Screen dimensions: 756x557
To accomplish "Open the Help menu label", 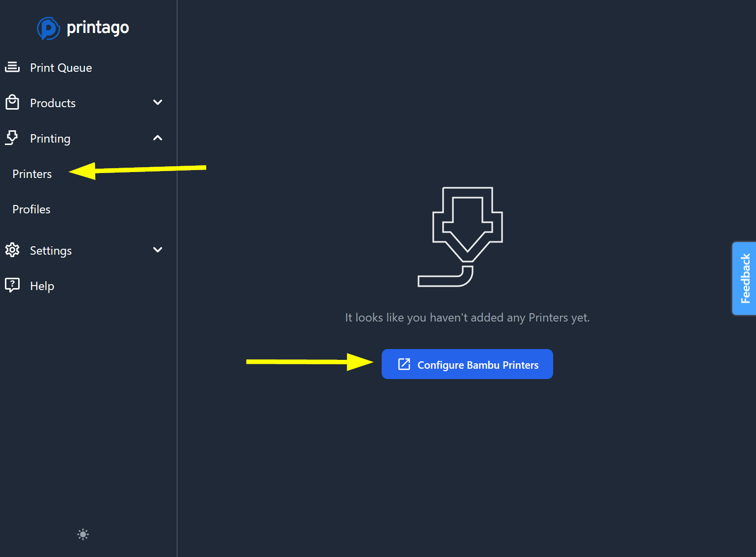I will (x=42, y=286).
